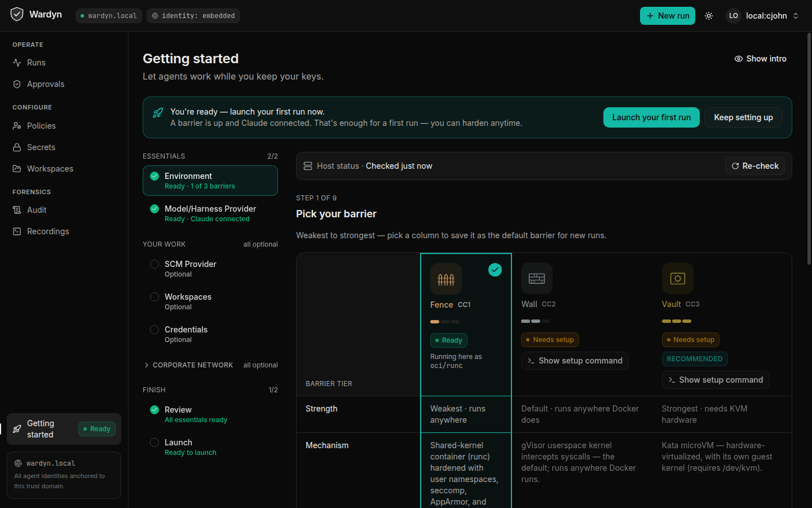Click the Secrets lock icon
The height and width of the screenshot is (508, 812).
17,147
